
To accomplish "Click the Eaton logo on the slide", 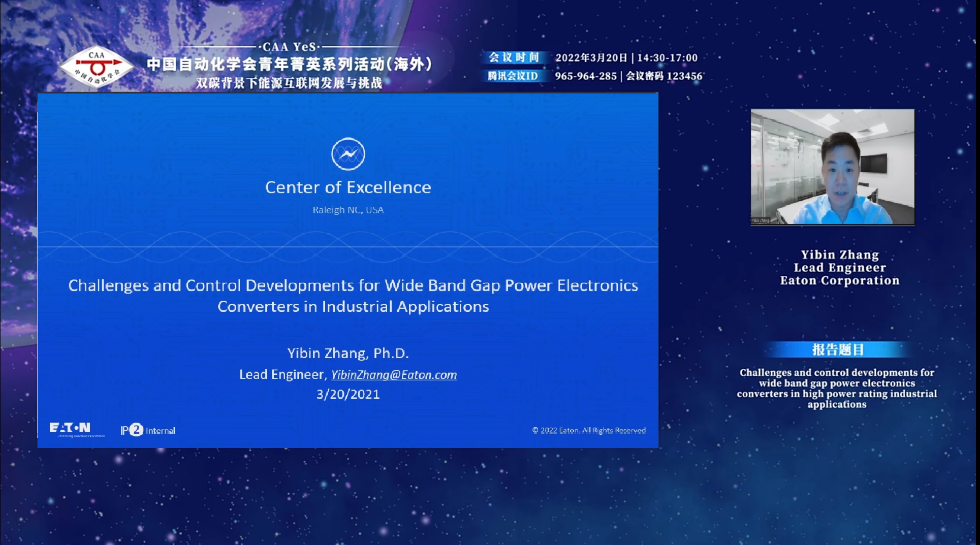I will [70, 429].
